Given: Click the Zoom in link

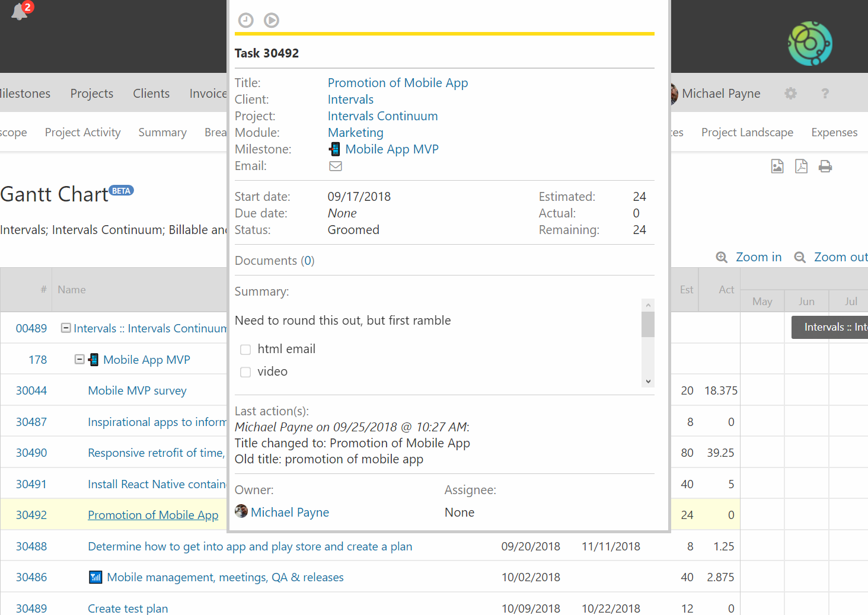Looking at the screenshot, I should (758, 257).
